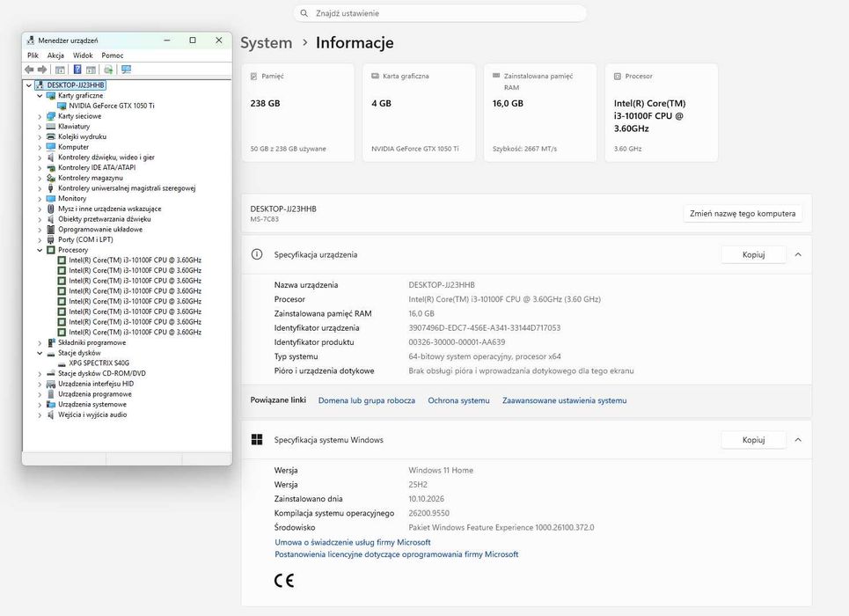849x616 pixels.
Task: Open Domena lub grupa robocza link
Action: (x=367, y=400)
